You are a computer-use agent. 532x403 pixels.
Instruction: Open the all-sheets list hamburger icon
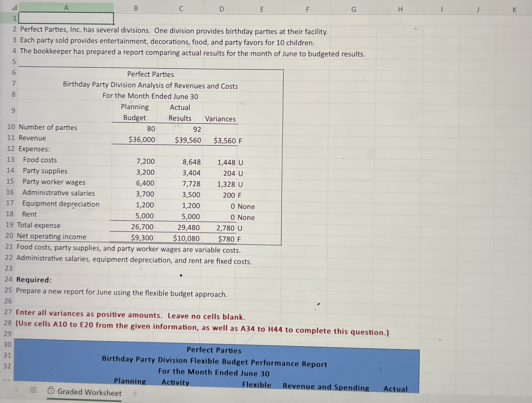tap(33, 390)
